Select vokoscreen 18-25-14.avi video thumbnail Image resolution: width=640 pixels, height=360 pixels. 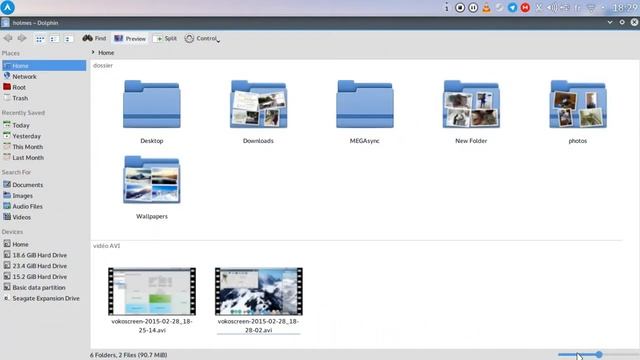tap(152, 291)
